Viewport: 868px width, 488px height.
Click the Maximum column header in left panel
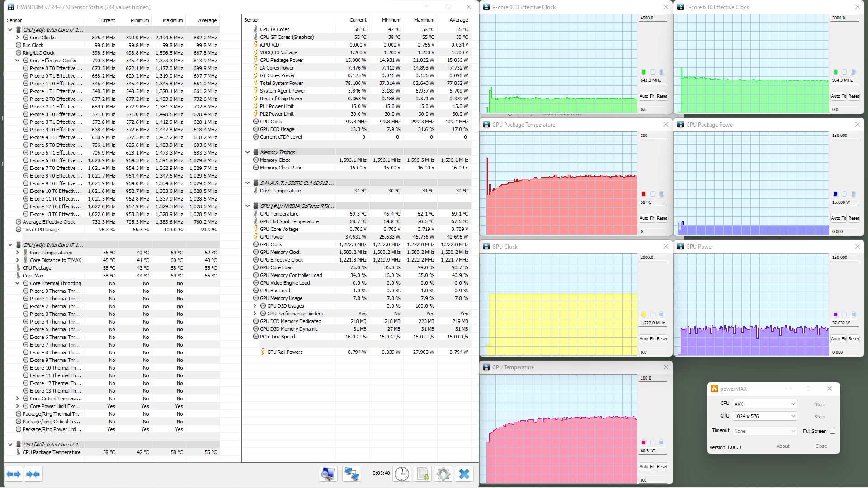point(172,20)
